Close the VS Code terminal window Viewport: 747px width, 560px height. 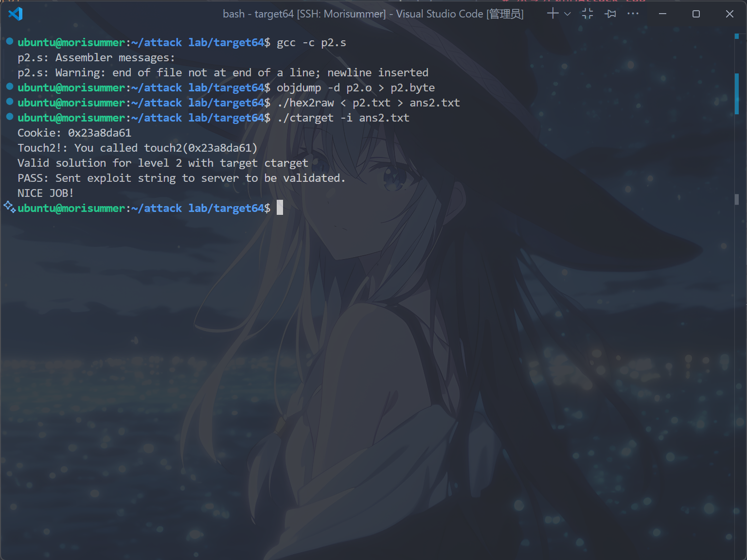pyautogui.click(x=729, y=14)
